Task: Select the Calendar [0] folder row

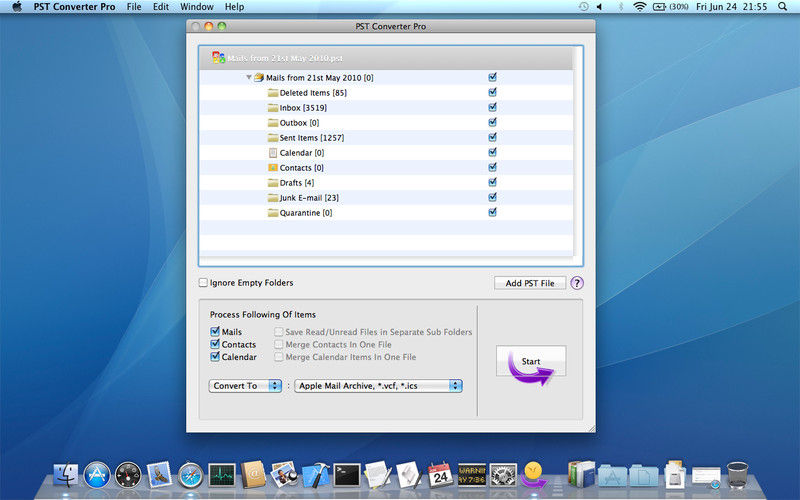Action: coord(386,153)
